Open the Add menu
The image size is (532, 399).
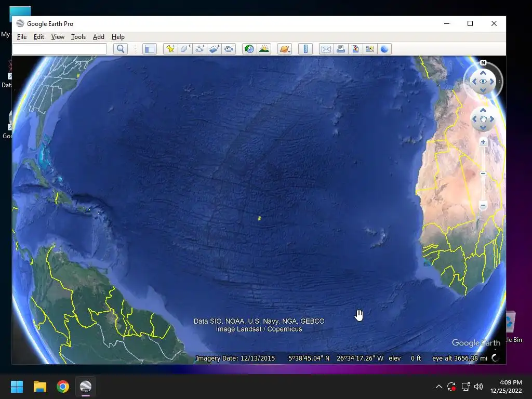pyautogui.click(x=99, y=37)
